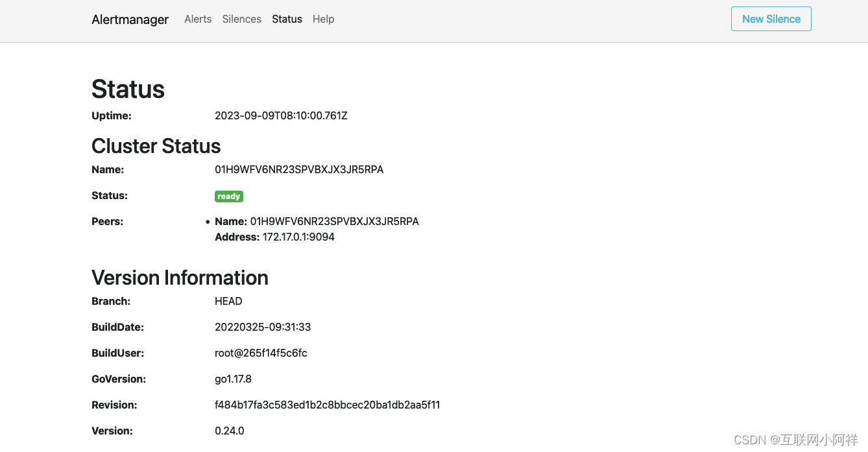Click the Status: label under Cluster Status
This screenshot has width=868, height=452.
click(x=110, y=196)
